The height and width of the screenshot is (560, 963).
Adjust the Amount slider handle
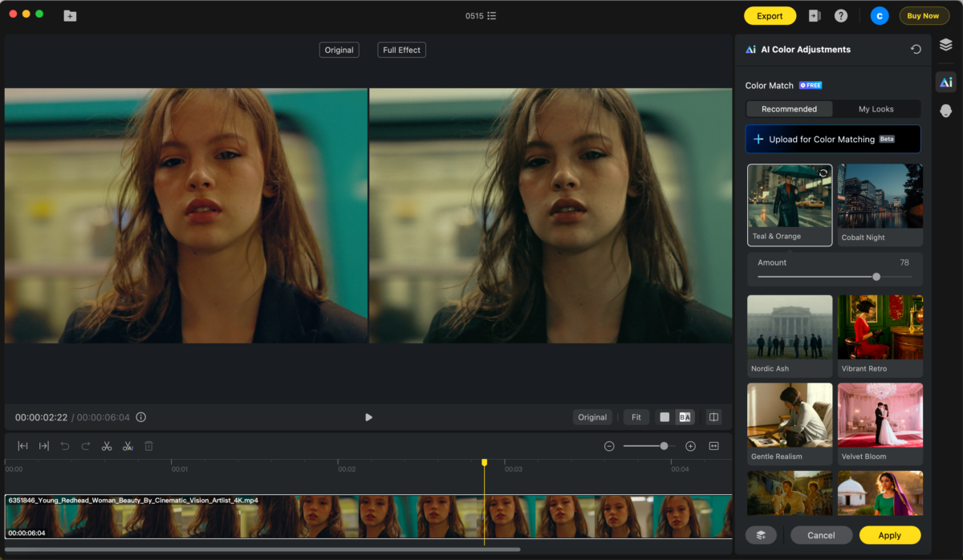876,277
